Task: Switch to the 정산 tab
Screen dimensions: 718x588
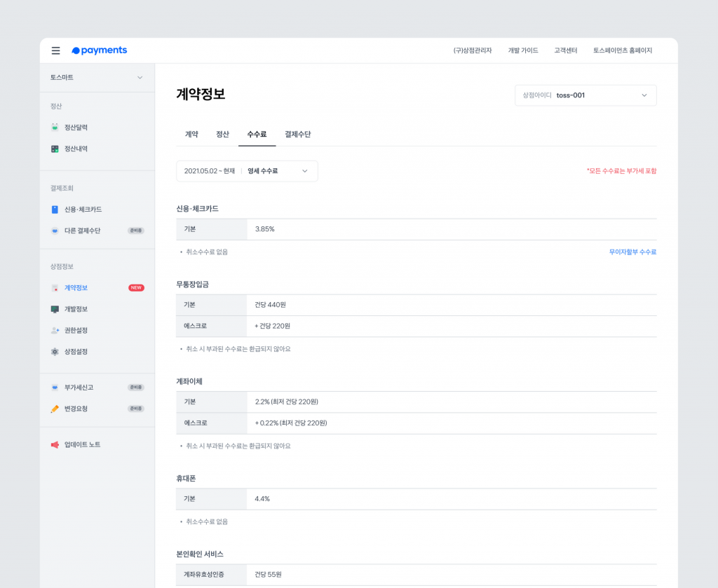Action: click(222, 134)
